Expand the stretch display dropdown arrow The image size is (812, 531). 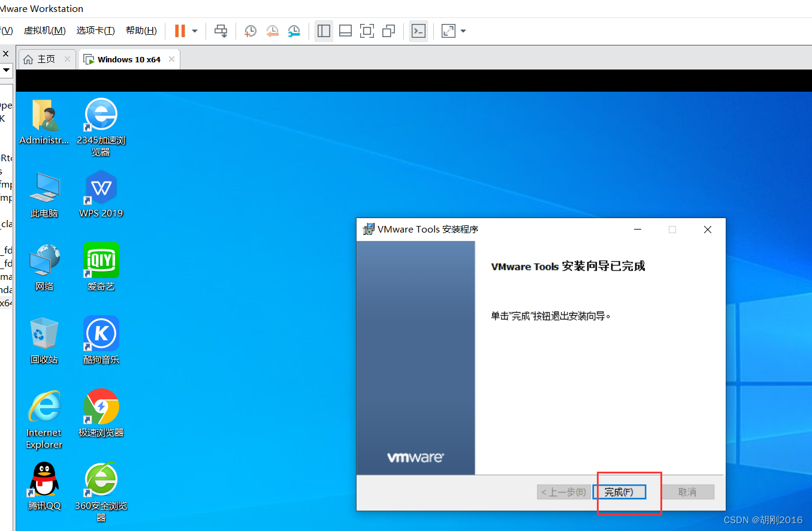coord(463,31)
